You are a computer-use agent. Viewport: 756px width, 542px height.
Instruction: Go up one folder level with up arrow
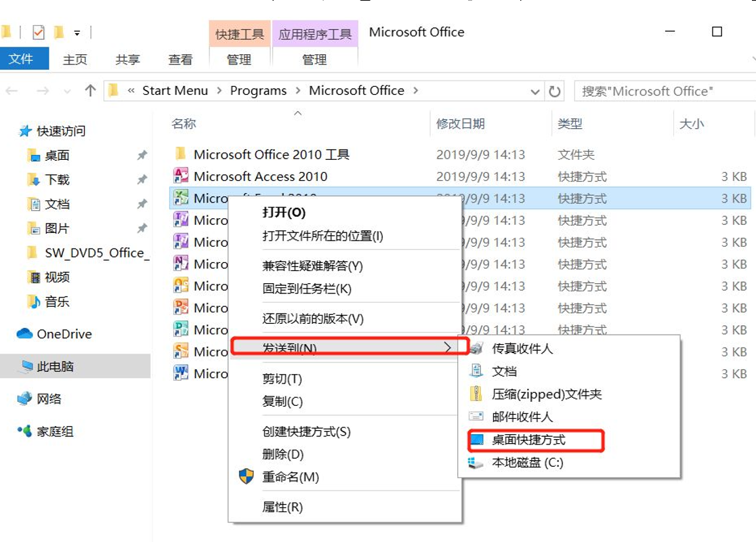click(x=90, y=91)
